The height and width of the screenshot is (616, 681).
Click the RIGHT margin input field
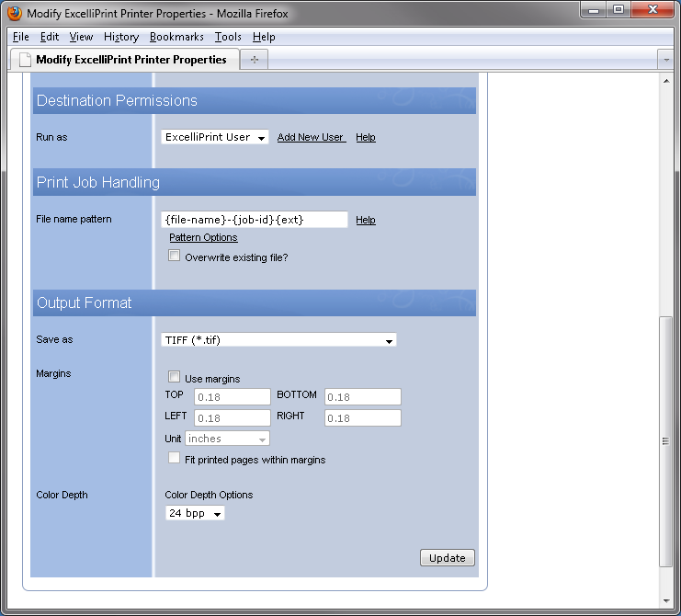point(363,418)
